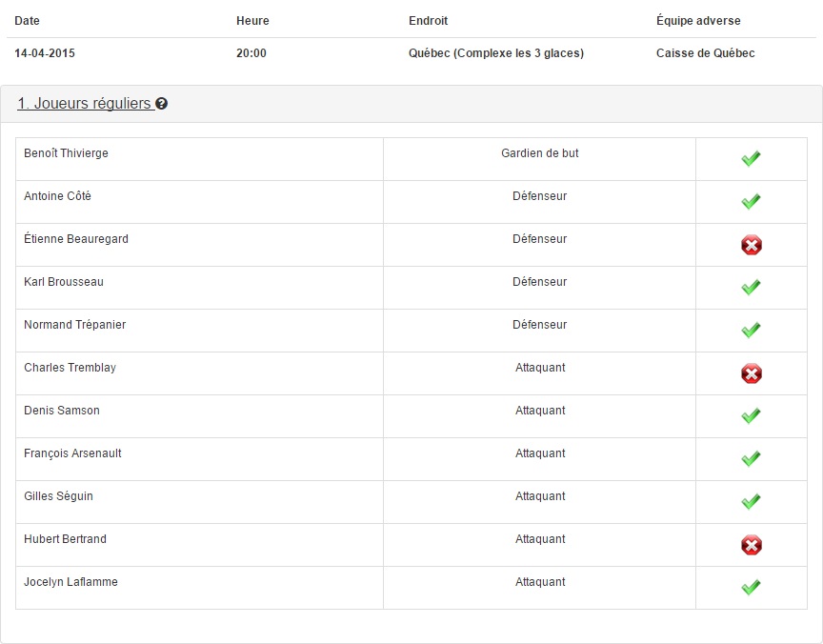Toggle François Arsenault's presence checkmark
Viewport: 823px width, 644px height.
[x=752, y=458]
